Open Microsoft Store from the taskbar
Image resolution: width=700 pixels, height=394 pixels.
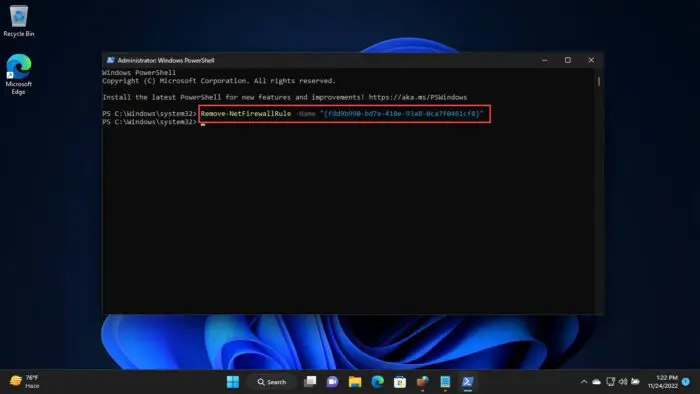pyautogui.click(x=400, y=382)
